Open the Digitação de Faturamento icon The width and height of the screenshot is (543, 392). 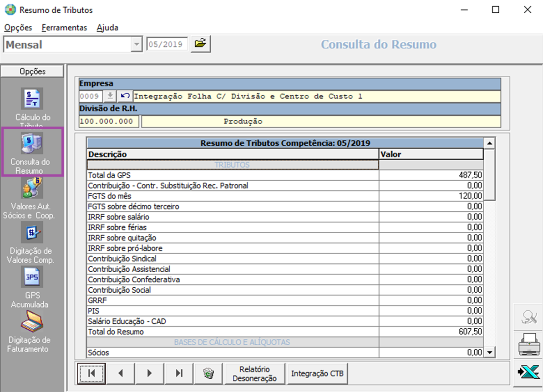pos(32,322)
